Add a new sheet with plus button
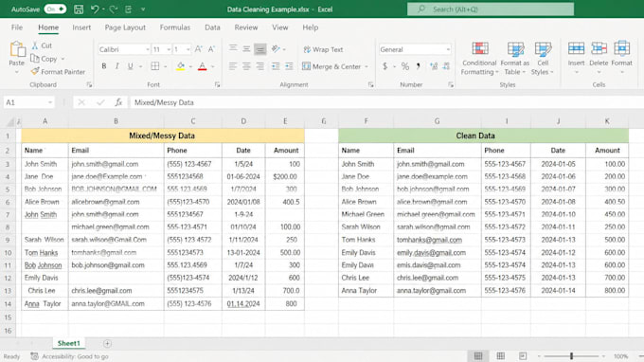 pos(107,343)
